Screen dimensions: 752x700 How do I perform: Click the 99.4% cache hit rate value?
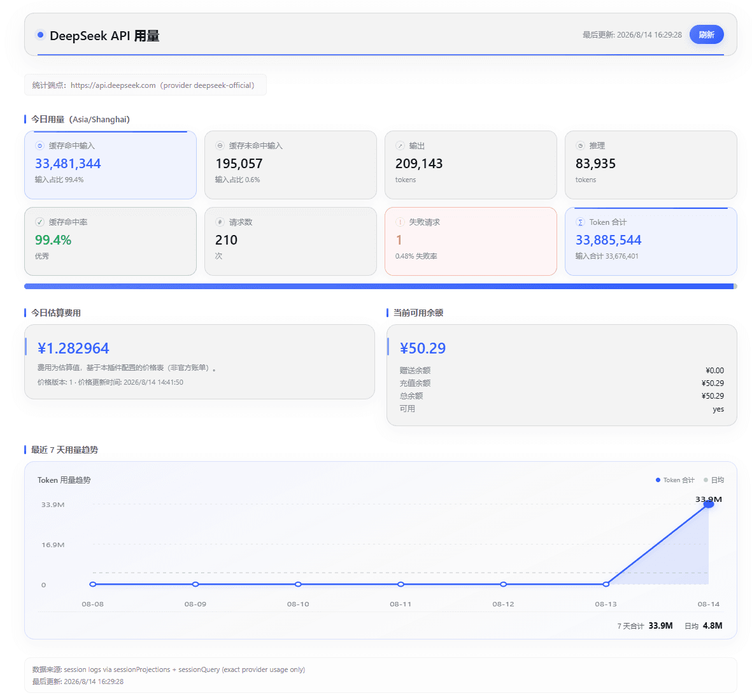coord(53,240)
